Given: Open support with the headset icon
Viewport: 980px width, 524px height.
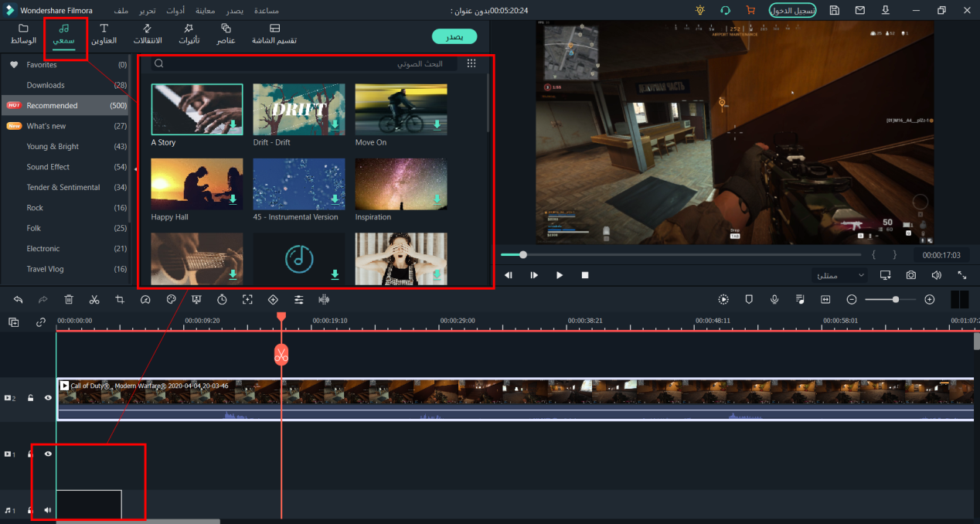Looking at the screenshot, I should 725,11.
